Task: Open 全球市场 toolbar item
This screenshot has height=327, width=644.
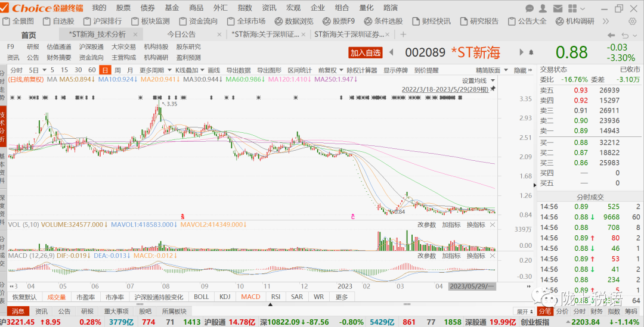Action: [x=246, y=21]
